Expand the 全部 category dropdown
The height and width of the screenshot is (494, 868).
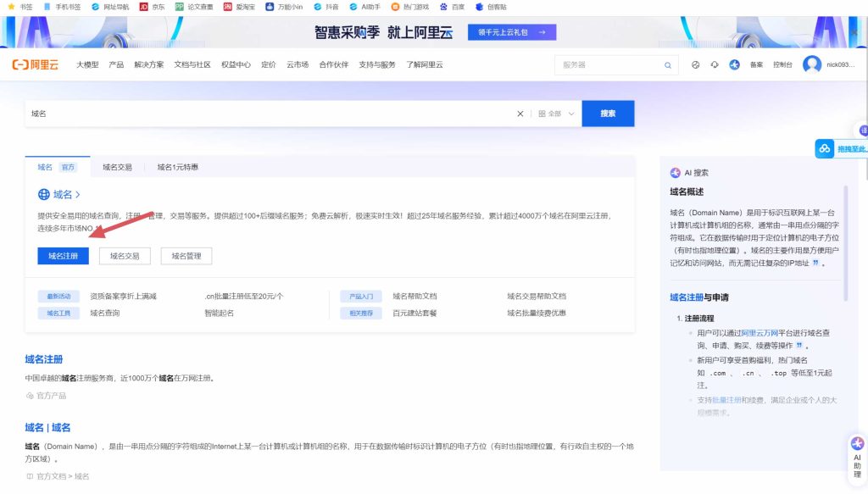(557, 114)
